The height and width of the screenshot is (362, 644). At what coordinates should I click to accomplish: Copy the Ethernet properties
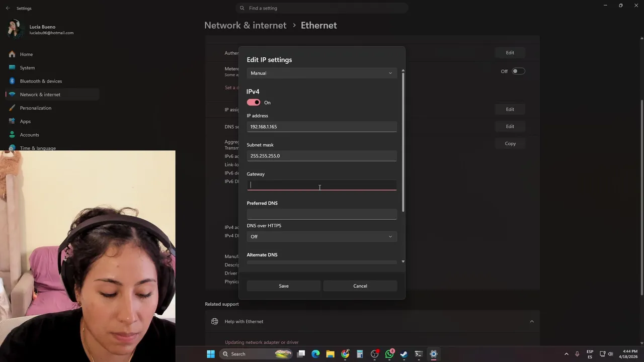click(510, 143)
